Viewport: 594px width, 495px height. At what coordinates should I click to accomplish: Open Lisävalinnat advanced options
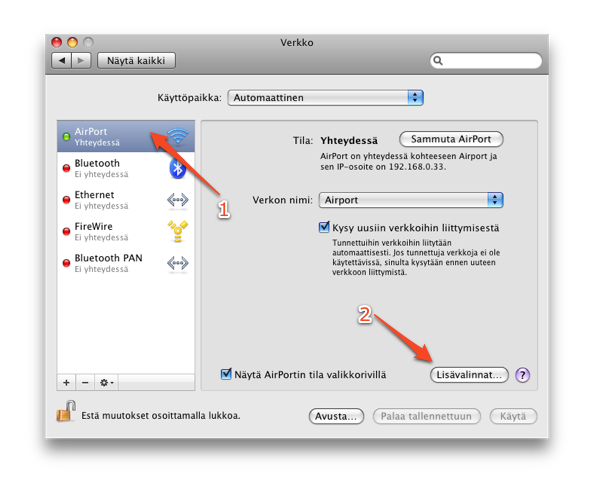(x=469, y=375)
